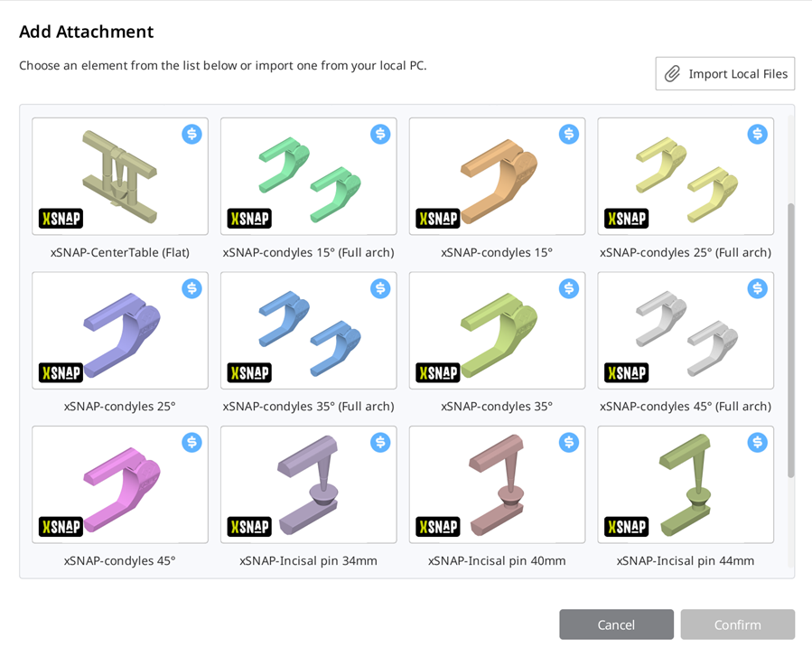812x657 pixels.
Task: Pick the blue xSNAP-condyles 35° (Full arch)
Action: [309, 331]
